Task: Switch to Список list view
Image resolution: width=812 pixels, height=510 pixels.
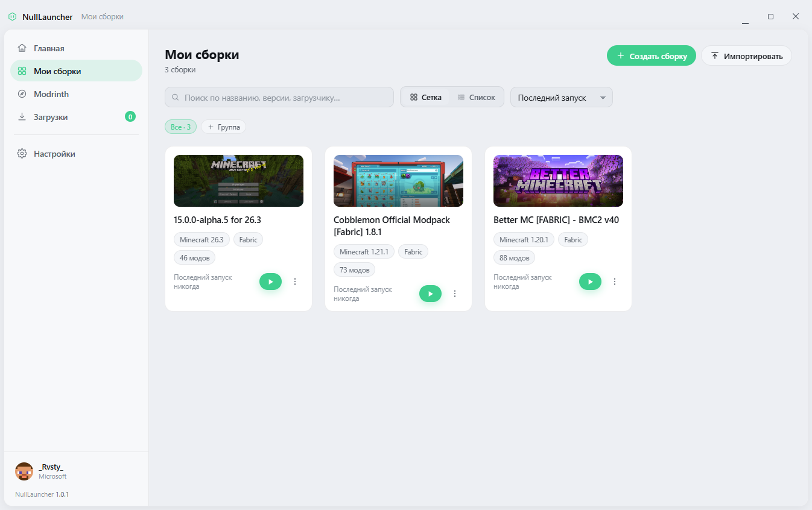Action: (x=476, y=97)
